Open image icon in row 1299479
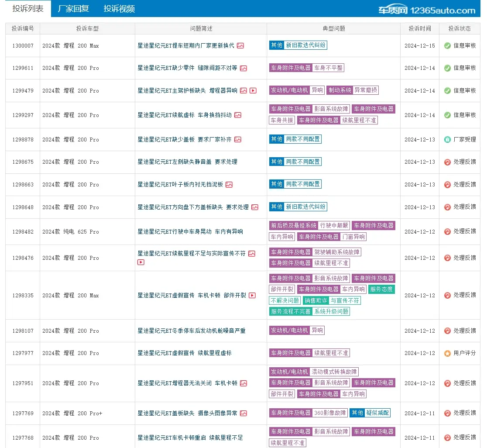Screen dimensions: 487x448 (243, 90)
